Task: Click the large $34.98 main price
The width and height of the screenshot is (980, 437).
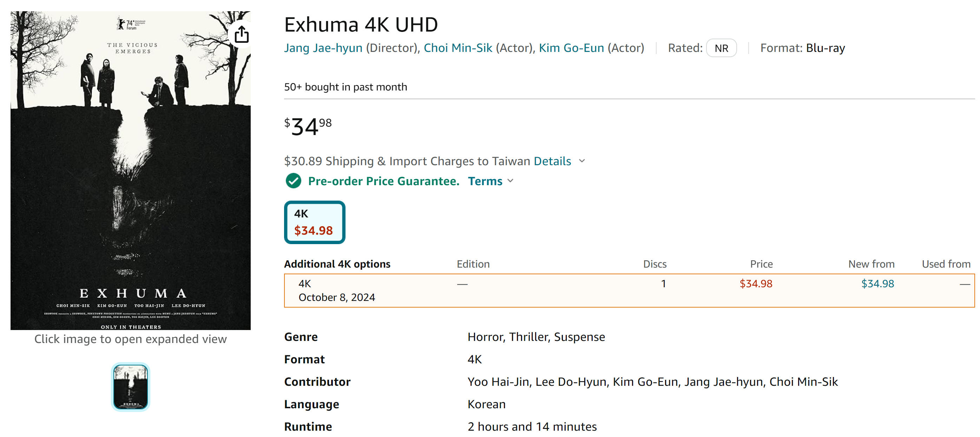Action: point(308,127)
